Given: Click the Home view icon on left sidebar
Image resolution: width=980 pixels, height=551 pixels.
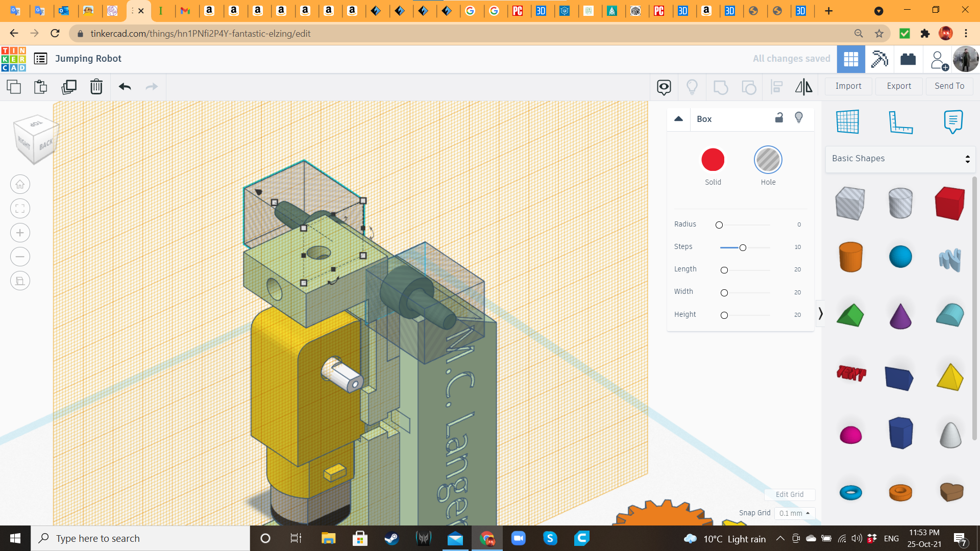Looking at the screenshot, I should coord(20,184).
